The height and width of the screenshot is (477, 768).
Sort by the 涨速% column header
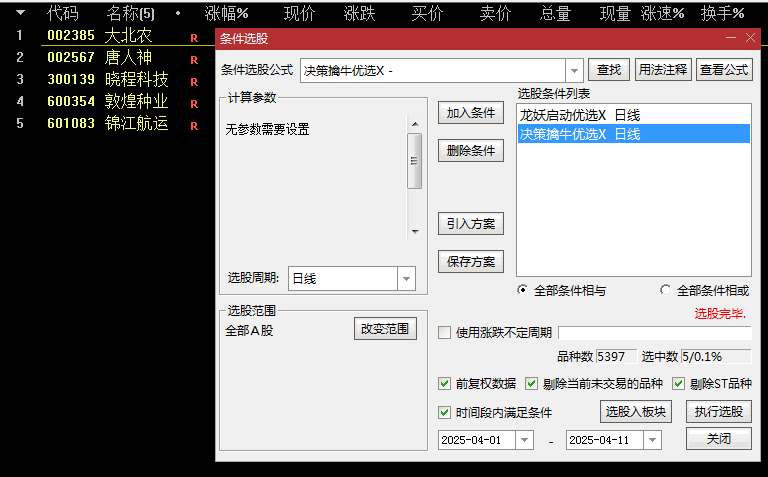click(x=662, y=13)
